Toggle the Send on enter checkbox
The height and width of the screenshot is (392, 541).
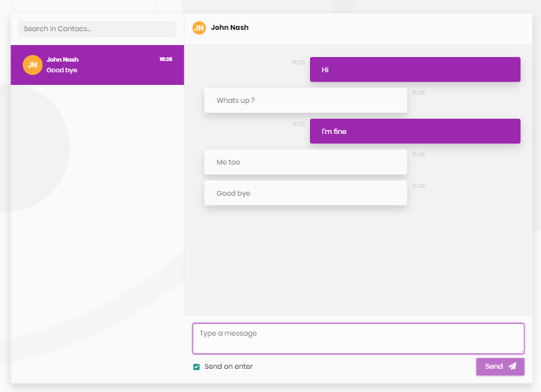coord(196,367)
